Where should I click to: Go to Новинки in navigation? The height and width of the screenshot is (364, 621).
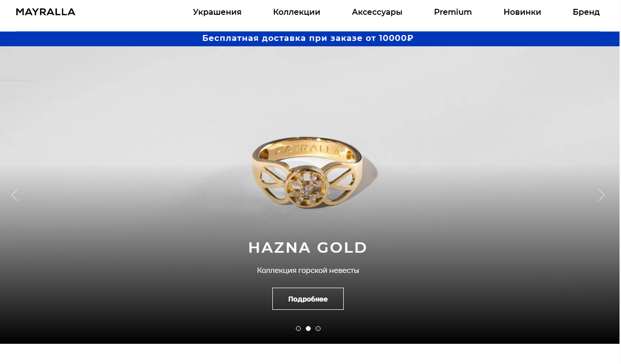522,12
